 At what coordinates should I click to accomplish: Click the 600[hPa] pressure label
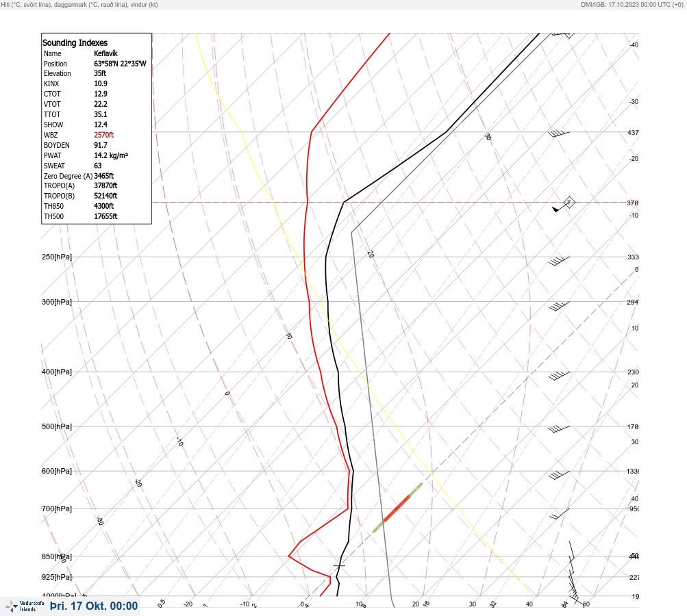[57, 471]
